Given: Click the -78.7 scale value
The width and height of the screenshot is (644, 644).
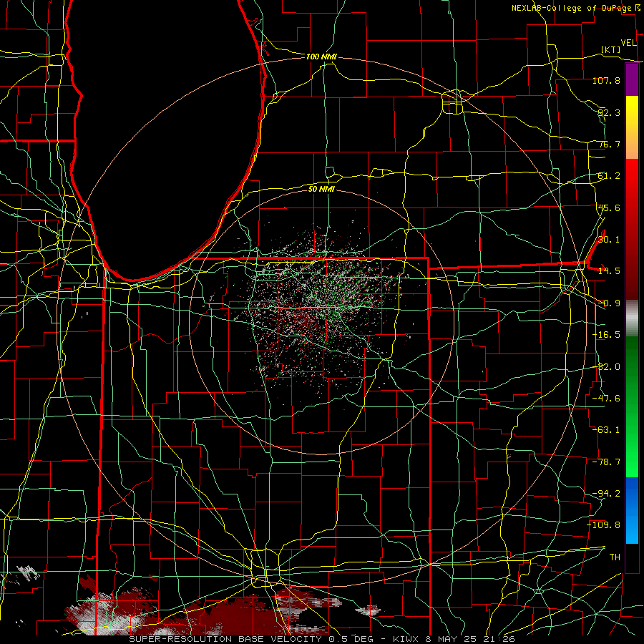Looking at the screenshot, I should pyautogui.click(x=606, y=462).
